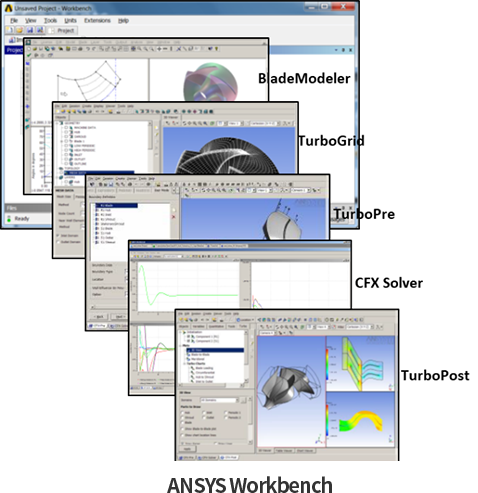This screenshot has height=493, width=478.
Task: Click the green check icon in BladeModeler toolbar
Action: click(x=29, y=55)
